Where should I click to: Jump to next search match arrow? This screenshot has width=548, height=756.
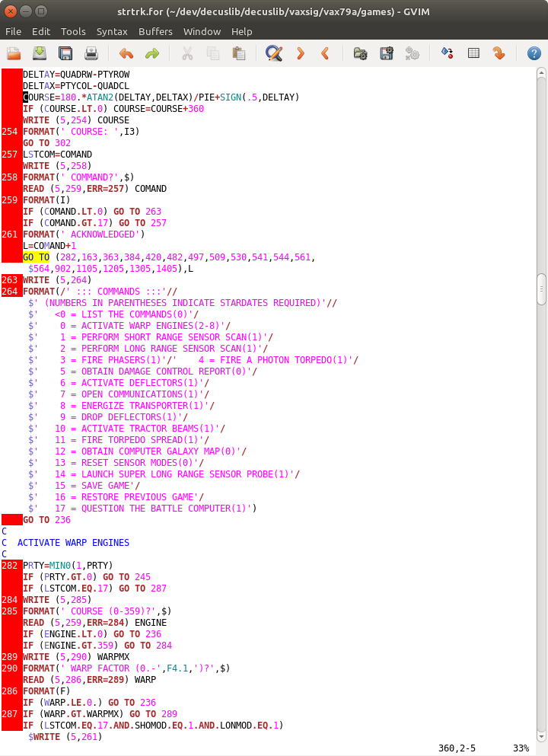pos(300,53)
